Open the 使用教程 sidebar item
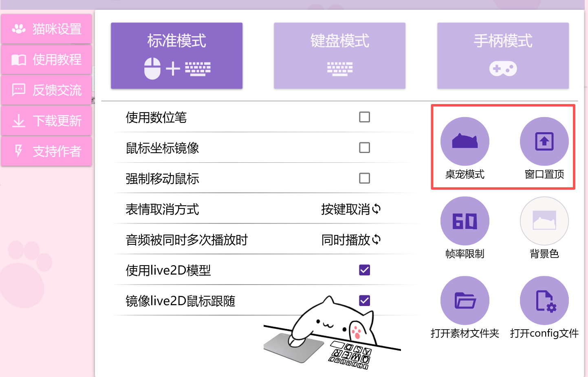Image resolution: width=588 pixels, height=377 pixels. [x=46, y=60]
